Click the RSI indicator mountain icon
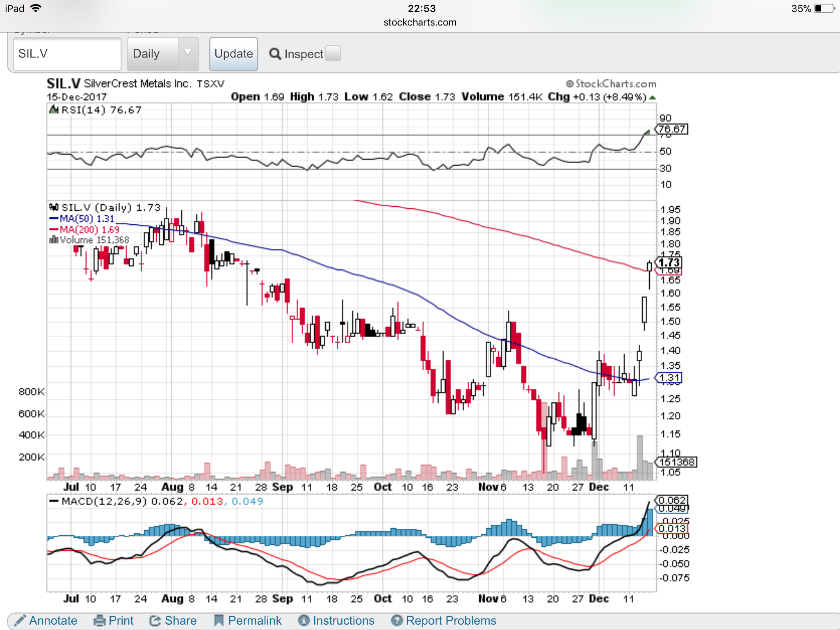Viewport: 840px width, 630px height. [54, 110]
